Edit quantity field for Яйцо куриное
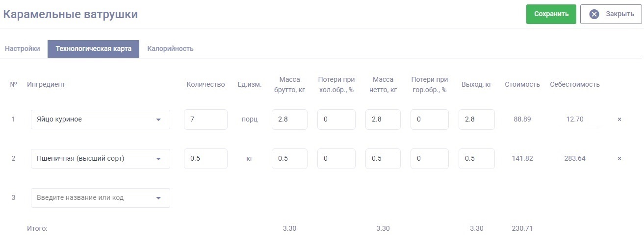This screenshot has width=644, height=243. tap(206, 120)
